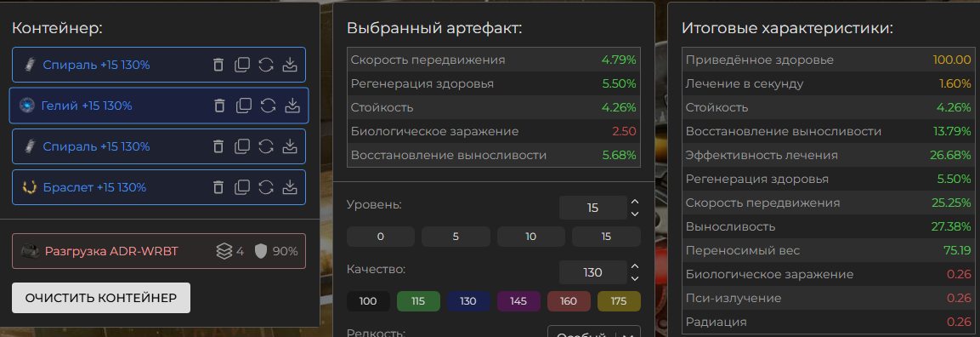Delete the first Спираль artifact with trash icon
Viewport: 980px width, 337px height.
pos(218,65)
